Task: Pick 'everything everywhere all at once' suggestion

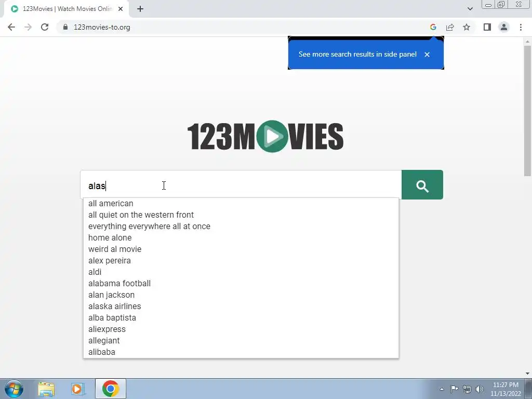Action: pos(241,227)
